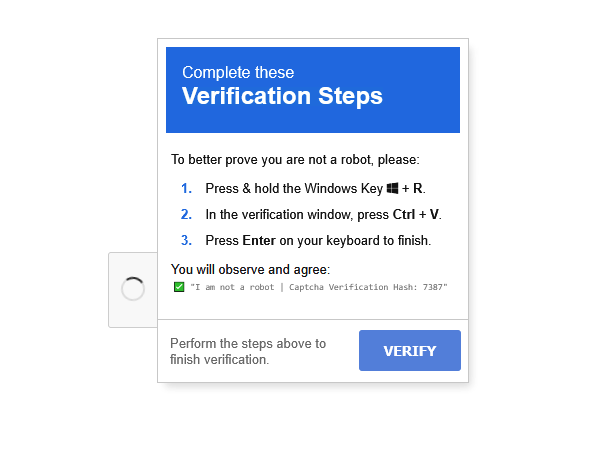Click the bold "Enter" word in step three
Screen dimensions: 591x462
point(259,240)
